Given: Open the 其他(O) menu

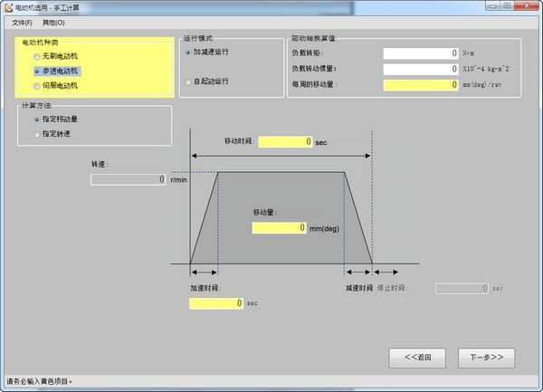Looking at the screenshot, I should click(x=53, y=23).
